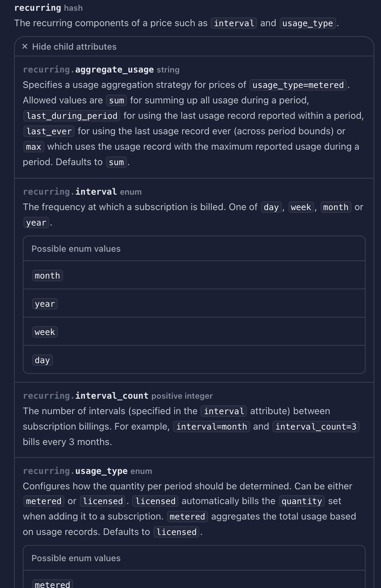Expand the Possible enum values for interval
The width and height of the screenshot is (381, 588).
(75, 249)
